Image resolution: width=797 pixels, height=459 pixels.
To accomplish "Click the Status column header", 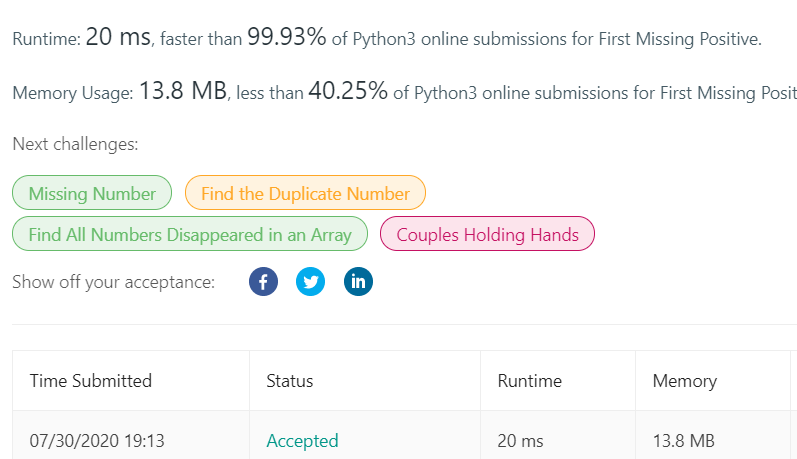I will pos(289,380).
